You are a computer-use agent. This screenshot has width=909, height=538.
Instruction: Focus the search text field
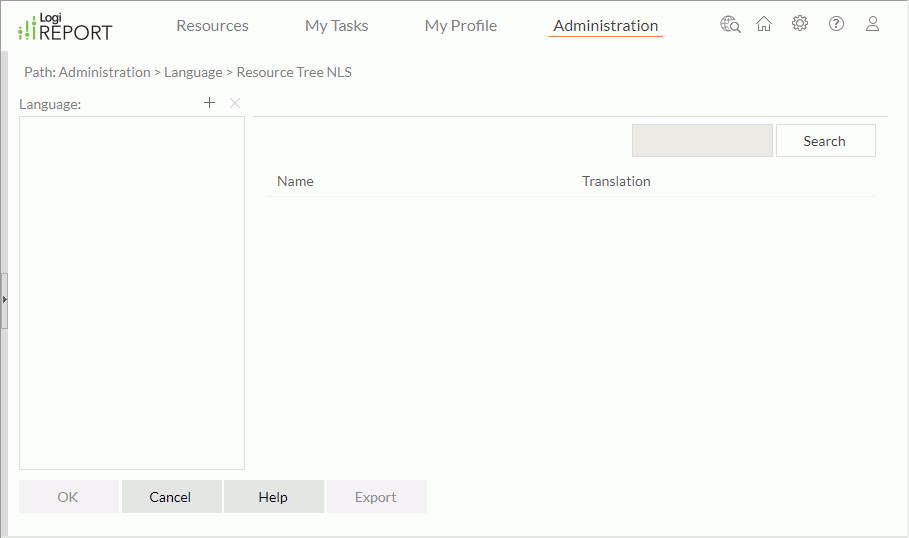tap(702, 141)
